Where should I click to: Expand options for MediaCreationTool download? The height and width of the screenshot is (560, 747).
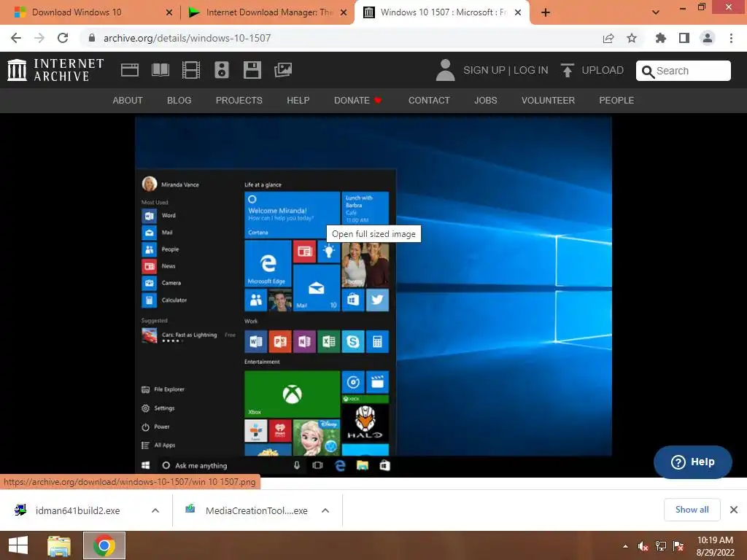[325, 510]
